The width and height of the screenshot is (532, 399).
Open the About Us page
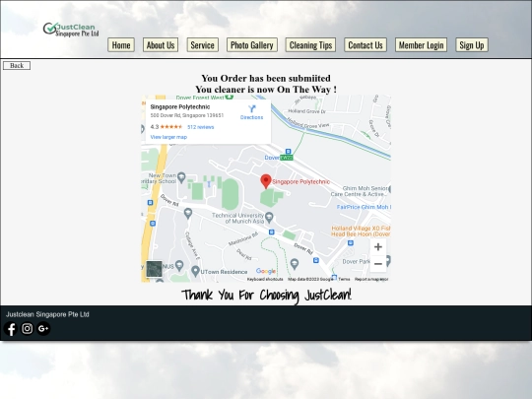pos(161,44)
